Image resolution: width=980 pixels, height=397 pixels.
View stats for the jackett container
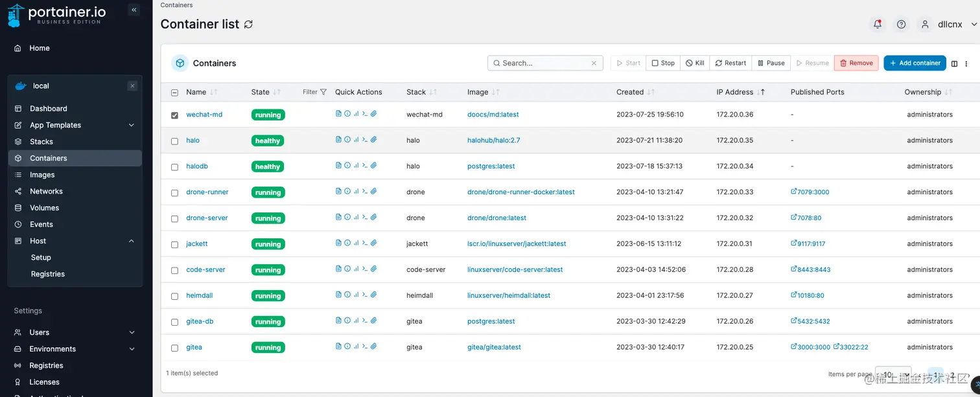[x=356, y=243]
